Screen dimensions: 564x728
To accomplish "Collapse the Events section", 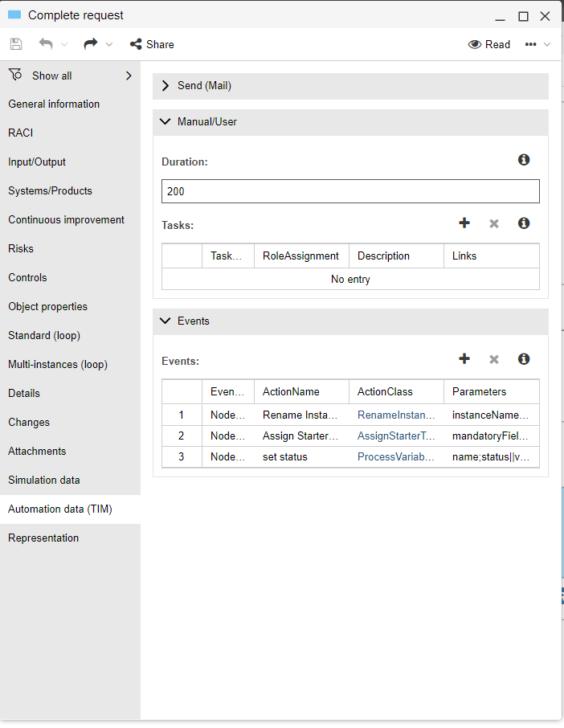I will (166, 321).
